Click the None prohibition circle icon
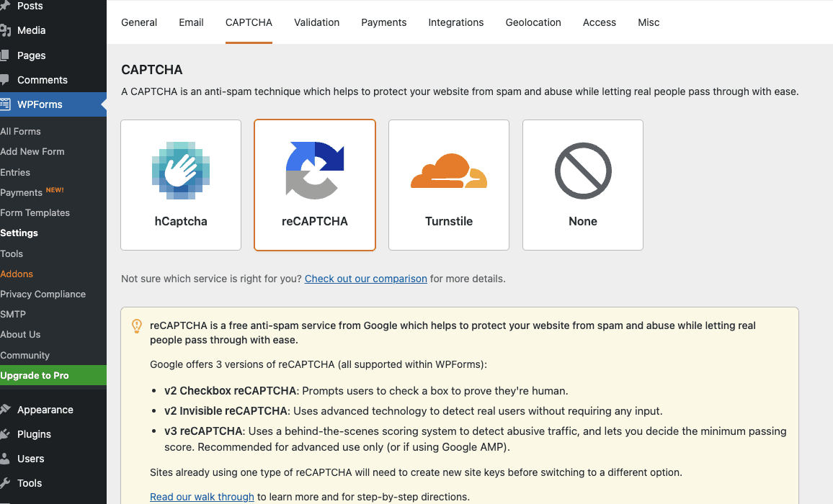Screen dimensions: 833x504 [x=583, y=171]
